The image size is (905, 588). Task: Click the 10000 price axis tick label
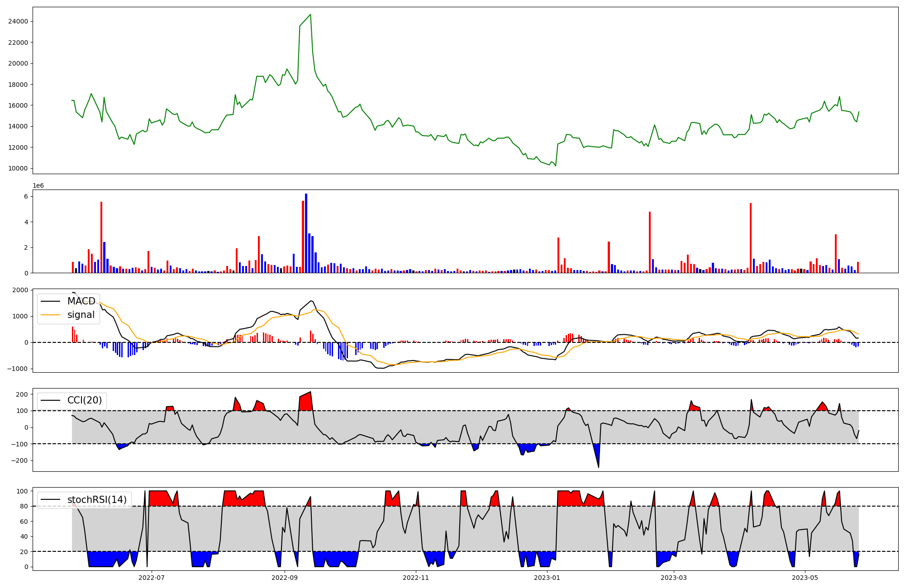tap(18, 168)
